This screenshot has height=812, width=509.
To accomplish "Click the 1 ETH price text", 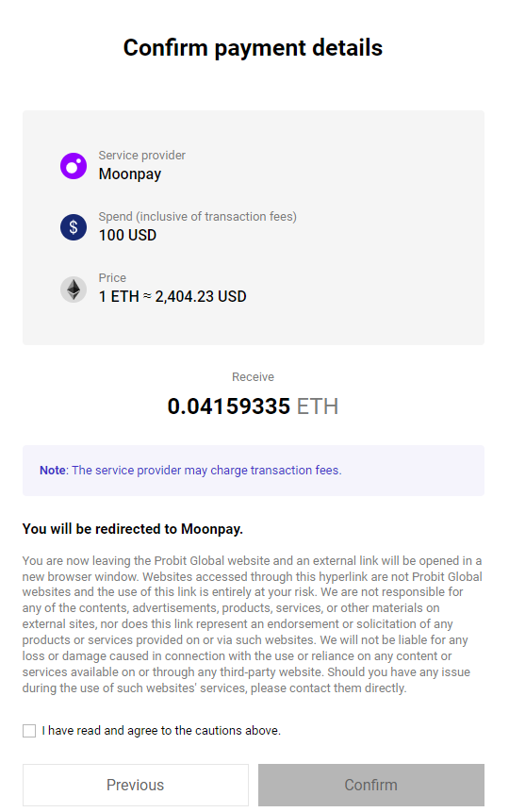I will (x=172, y=296).
